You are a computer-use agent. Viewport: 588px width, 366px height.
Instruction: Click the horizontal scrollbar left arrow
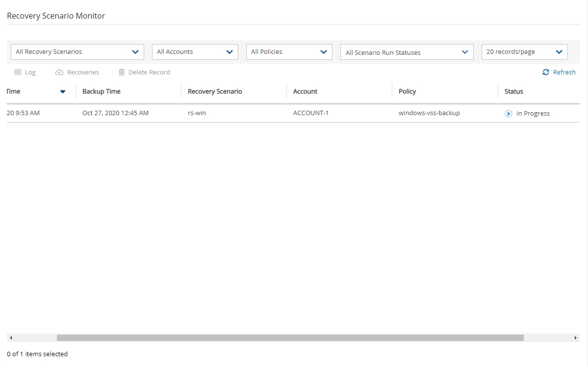[x=11, y=338]
